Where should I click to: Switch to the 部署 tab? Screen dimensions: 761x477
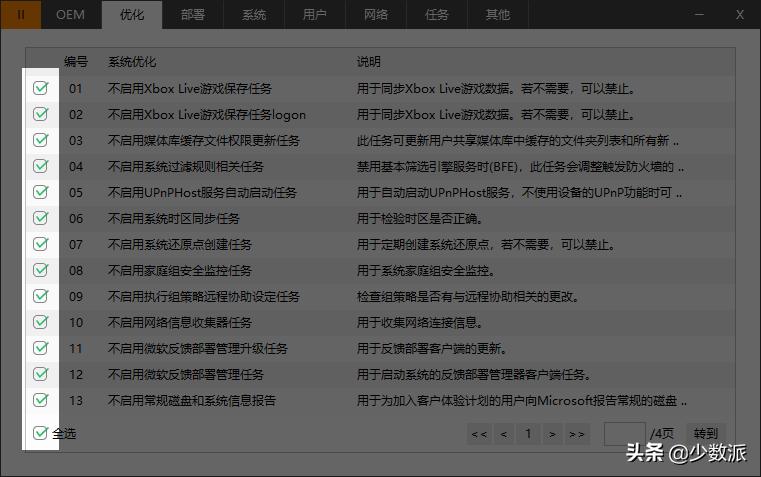point(193,15)
